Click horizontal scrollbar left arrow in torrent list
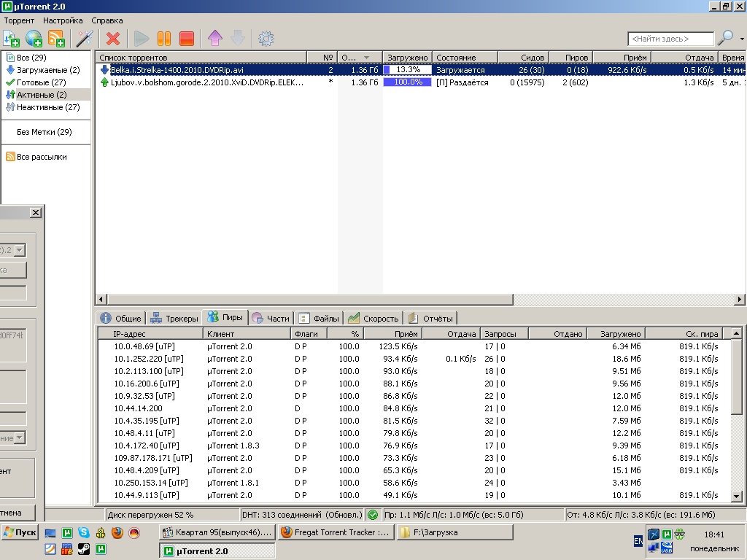 (x=101, y=300)
